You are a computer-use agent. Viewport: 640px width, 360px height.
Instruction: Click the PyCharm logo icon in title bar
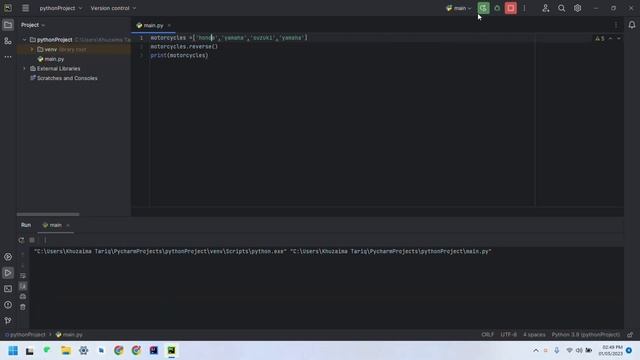(x=8, y=8)
